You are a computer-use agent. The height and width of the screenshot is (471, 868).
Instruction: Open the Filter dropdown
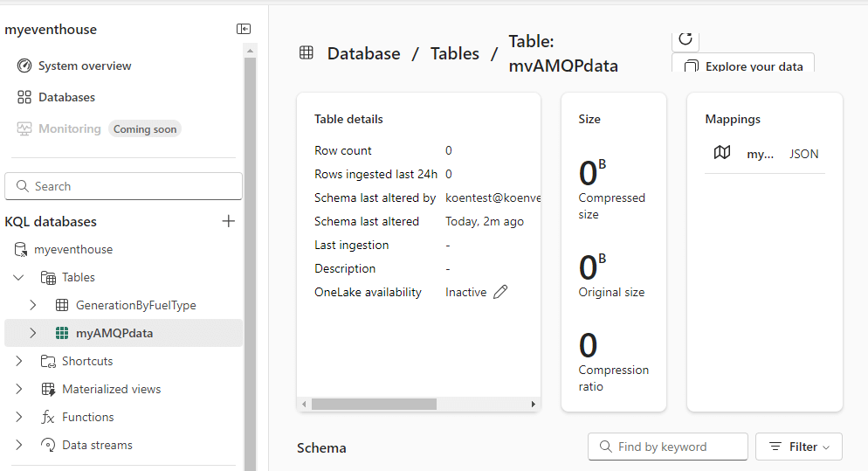click(798, 447)
